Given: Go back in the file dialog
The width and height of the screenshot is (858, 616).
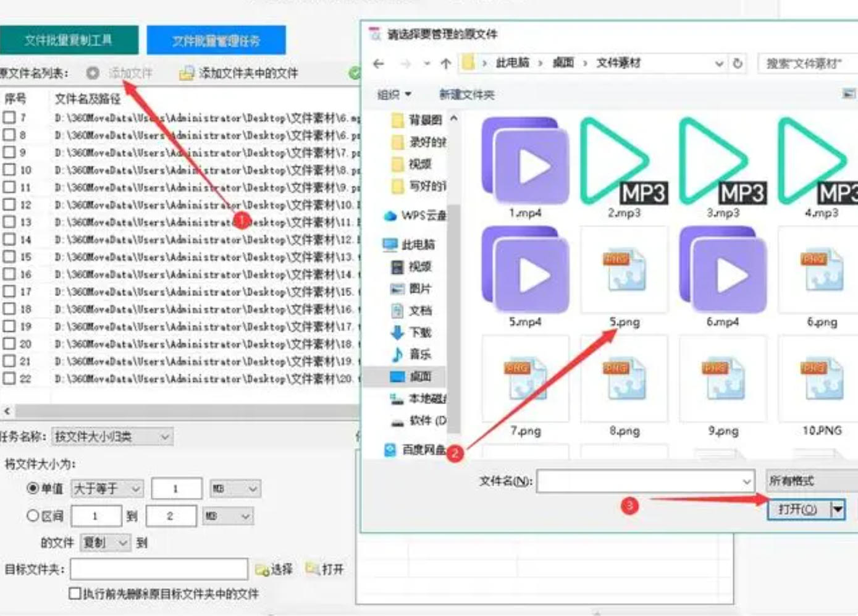Looking at the screenshot, I should pyautogui.click(x=379, y=63).
